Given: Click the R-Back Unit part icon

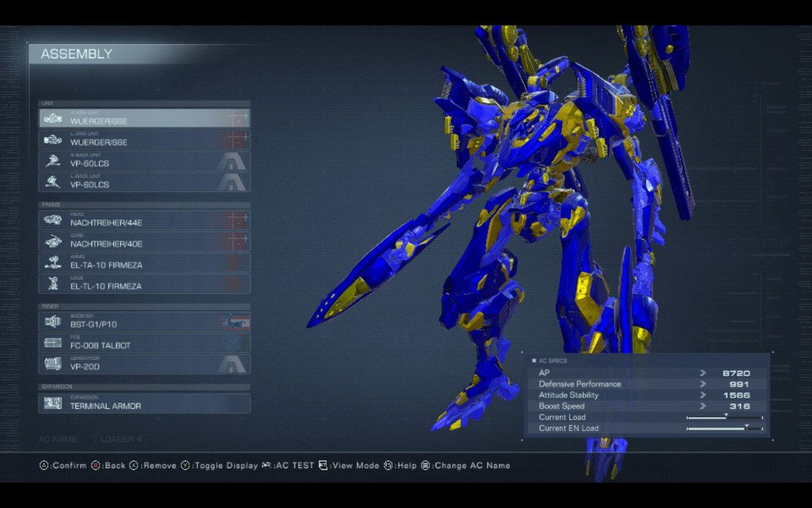Looking at the screenshot, I should click(53, 161).
